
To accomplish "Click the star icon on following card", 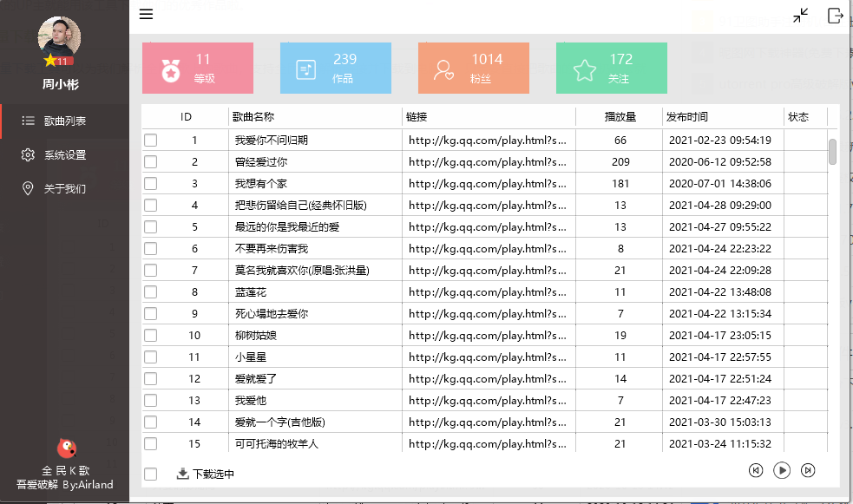I will click(584, 69).
